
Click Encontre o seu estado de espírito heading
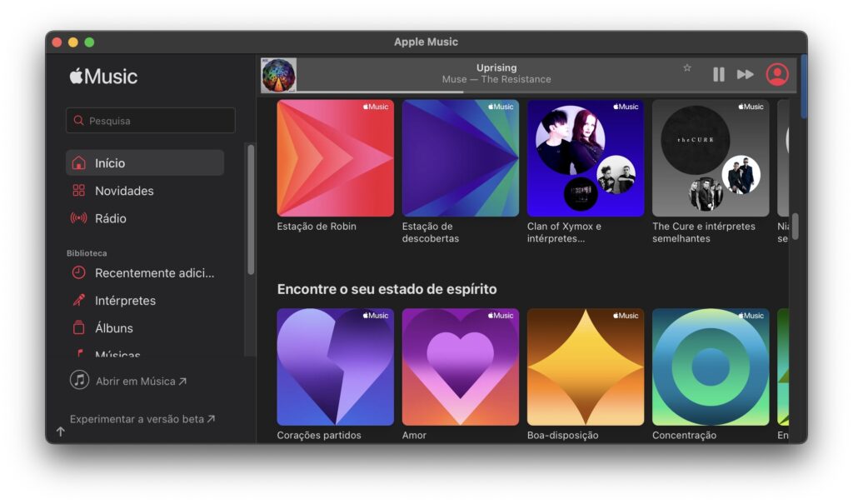[x=387, y=289]
